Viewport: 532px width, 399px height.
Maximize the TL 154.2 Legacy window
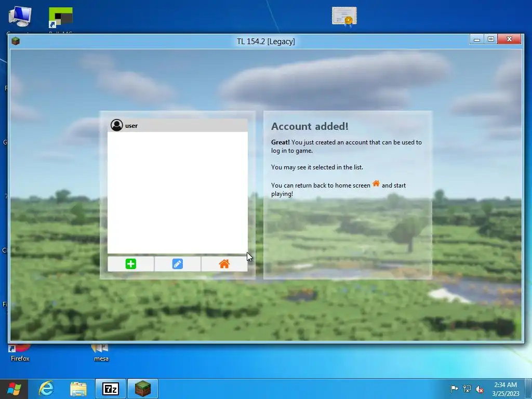490,39
